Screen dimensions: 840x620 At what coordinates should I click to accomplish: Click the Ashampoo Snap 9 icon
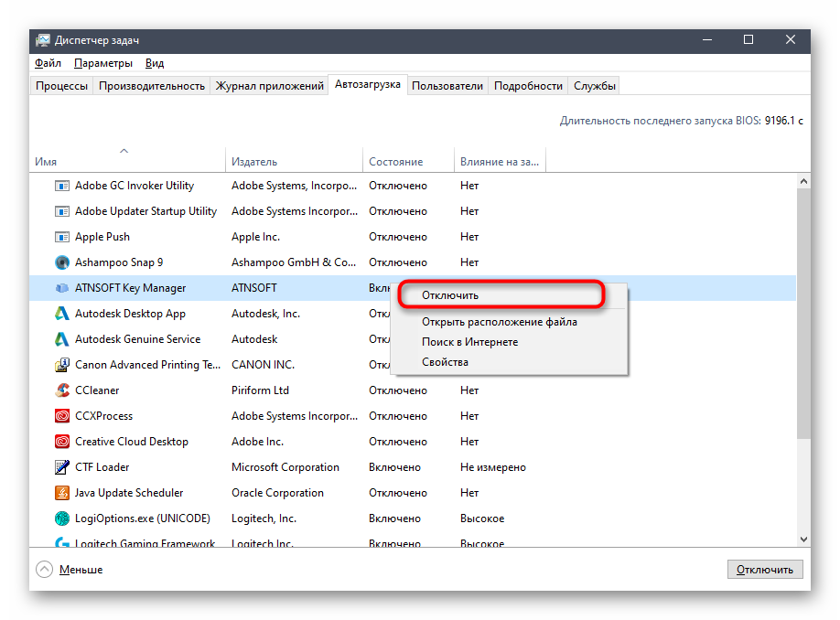pyautogui.click(x=61, y=262)
